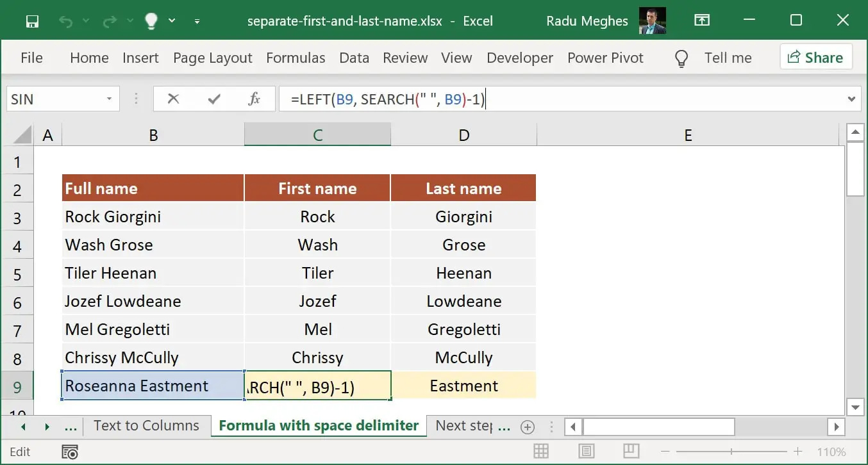This screenshot has height=465, width=868.
Task: Click the macro recording icon in status bar
Action: pyautogui.click(x=69, y=452)
